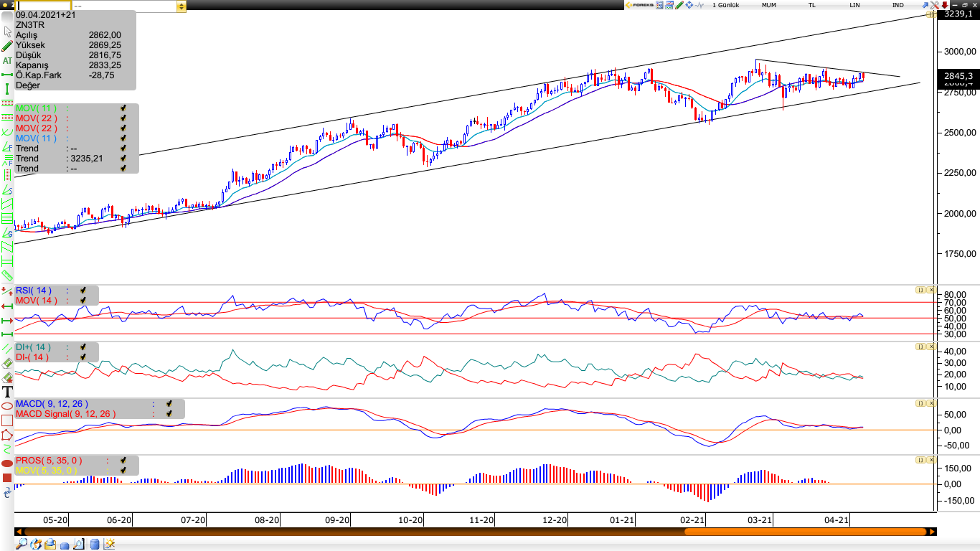Select the eraser with red star tool

[7, 378]
